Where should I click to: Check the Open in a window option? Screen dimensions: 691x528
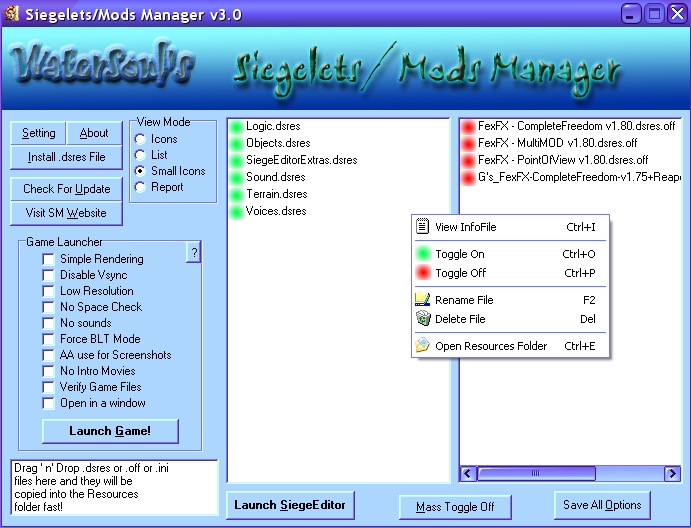[48, 403]
